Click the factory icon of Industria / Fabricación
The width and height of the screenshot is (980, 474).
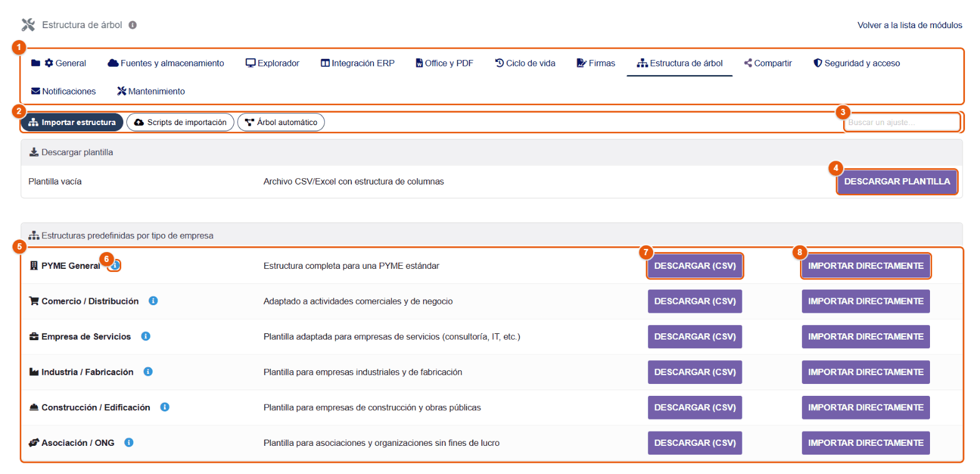click(34, 371)
